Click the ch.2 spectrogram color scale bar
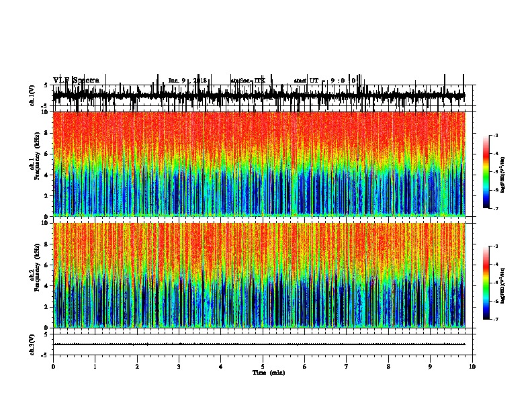The height and width of the screenshot is (411, 532). [486, 283]
